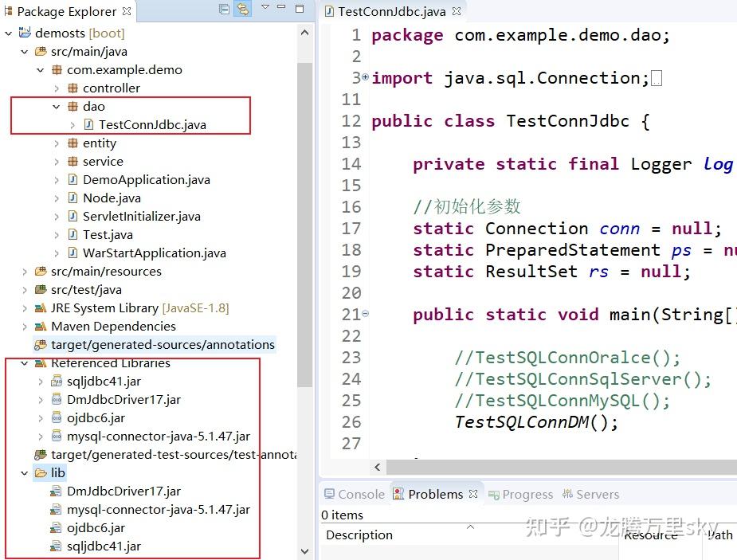Click the Description column sort header
Screen dimensions: 737x560
click(x=359, y=535)
